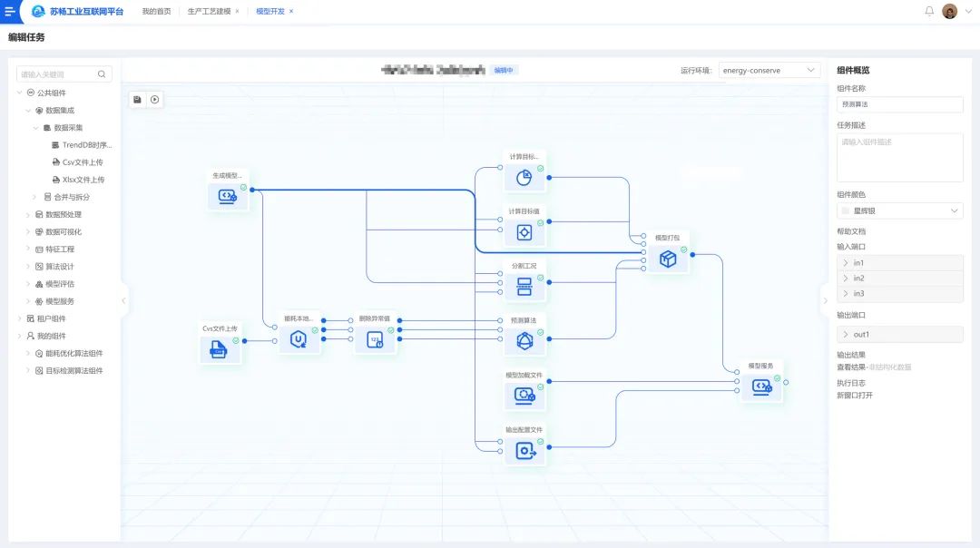The width and height of the screenshot is (980, 548).
Task: Open the 运行环境 energy-conserve dropdown
Action: coord(769,70)
